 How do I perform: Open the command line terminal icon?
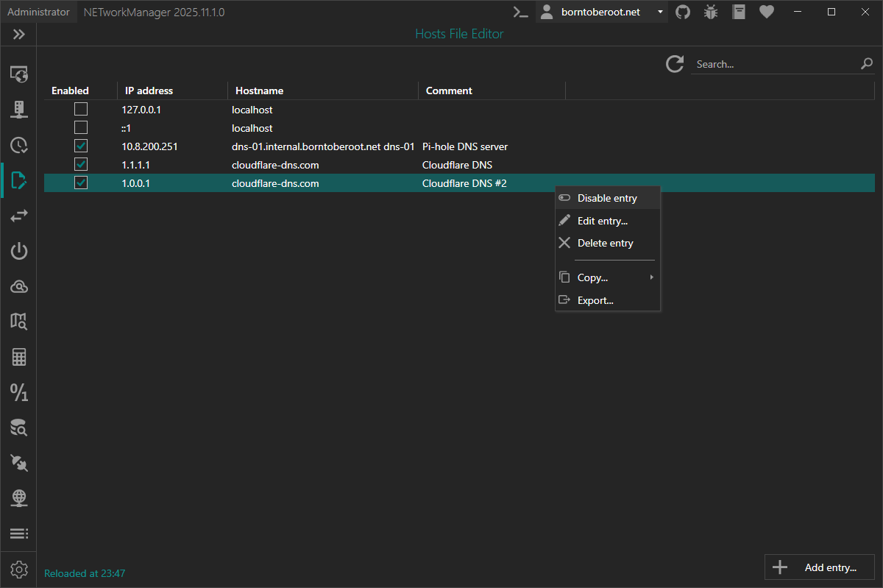(x=520, y=12)
